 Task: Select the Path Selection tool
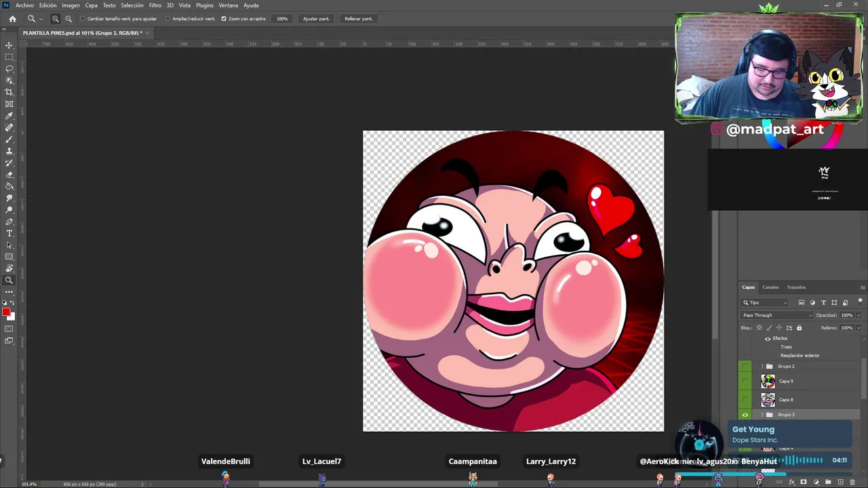coord(9,245)
